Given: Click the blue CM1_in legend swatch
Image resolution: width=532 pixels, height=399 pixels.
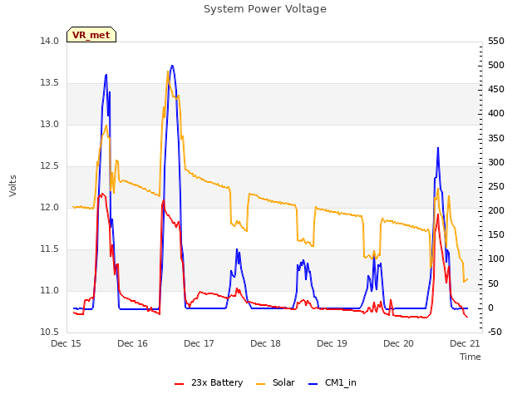Looking at the screenshot, I should [313, 384].
